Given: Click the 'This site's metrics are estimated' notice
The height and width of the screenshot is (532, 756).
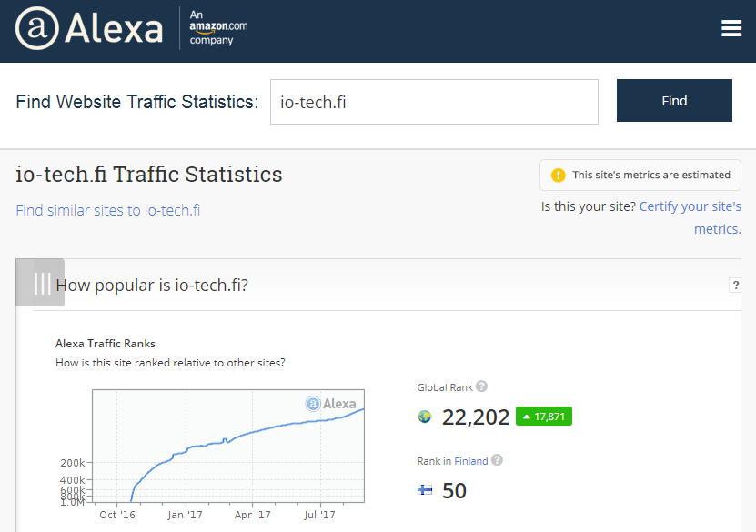Looking at the screenshot, I should pyautogui.click(x=640, y=175).
